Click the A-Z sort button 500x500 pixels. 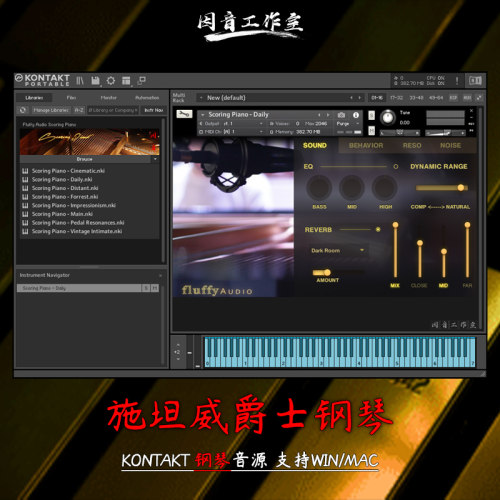[79, 110]
